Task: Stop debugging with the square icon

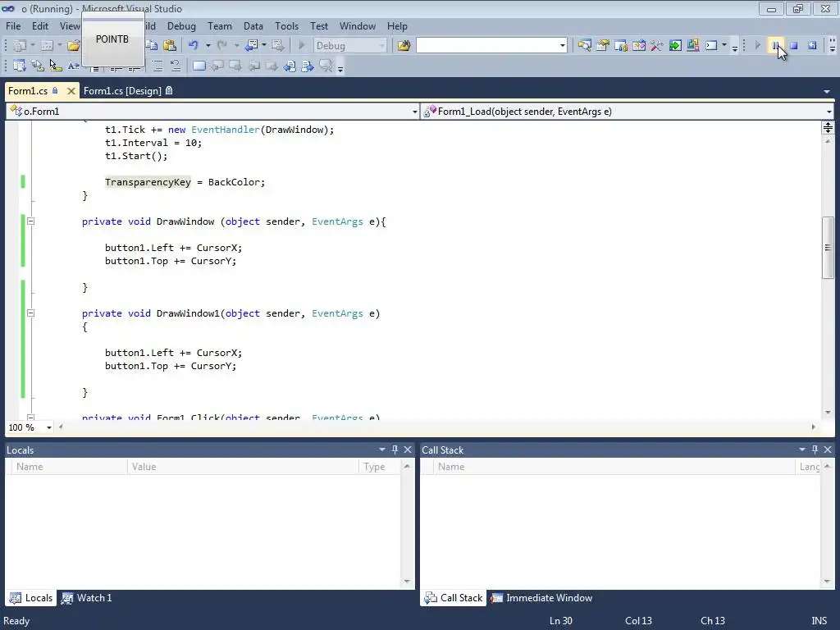Action: click(794, 46)
